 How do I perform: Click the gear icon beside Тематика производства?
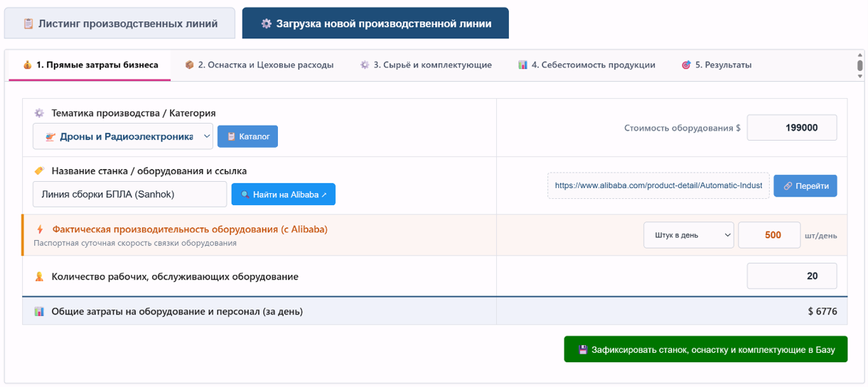[x=39, y=113]
